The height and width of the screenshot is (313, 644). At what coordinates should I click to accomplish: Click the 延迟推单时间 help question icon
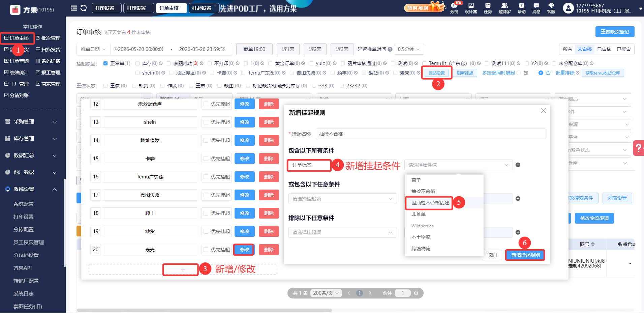(390, 49)
